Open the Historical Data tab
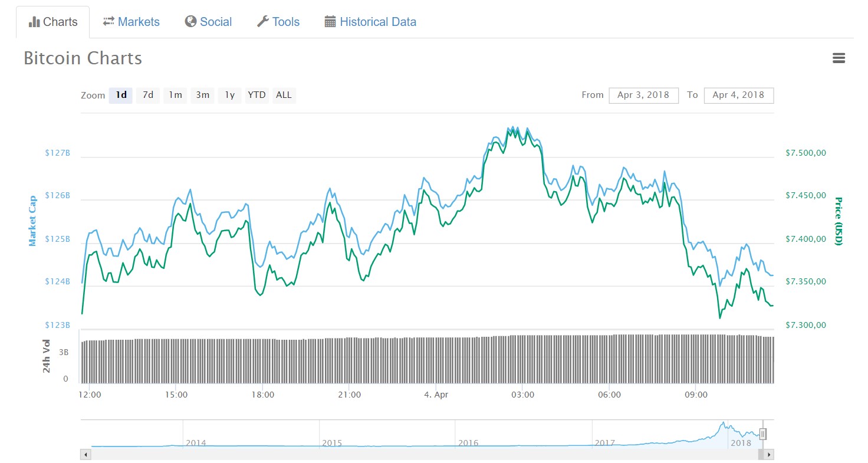 pos(370,22)
